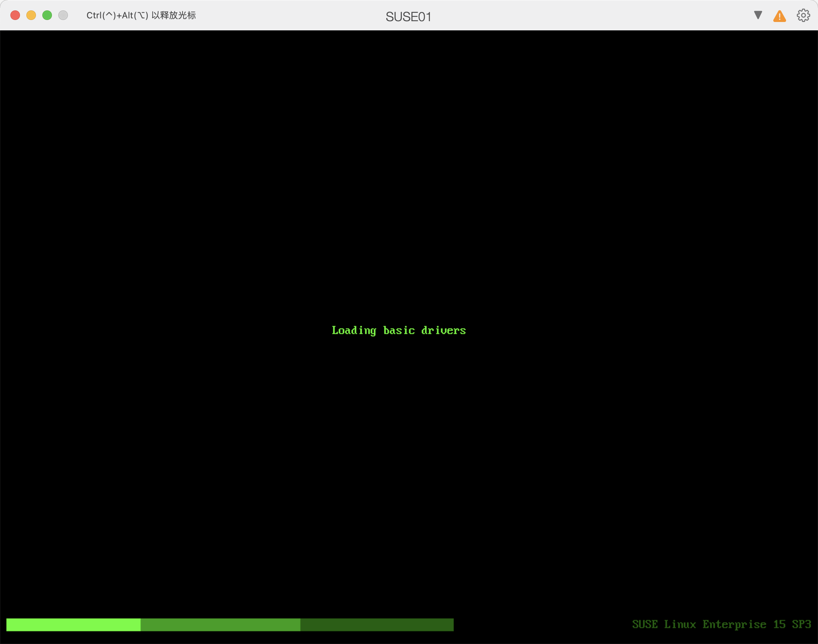
Task: Click the Ctrl+Alt release cursor hint text
Action: [x=141, y=16]
